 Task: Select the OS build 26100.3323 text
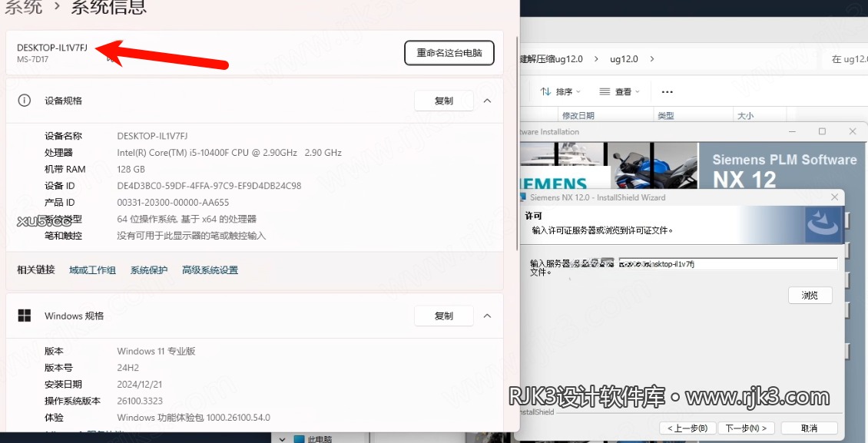click(x=140, y=401)
